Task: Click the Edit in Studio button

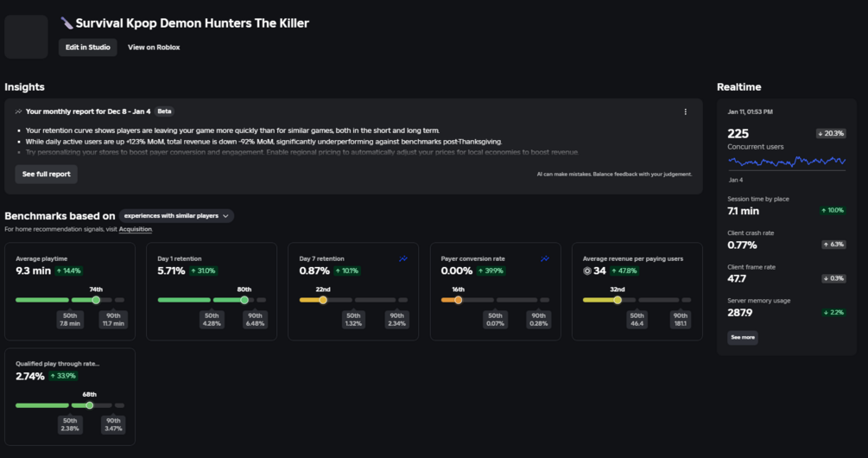Action: [x=88, y=47]
